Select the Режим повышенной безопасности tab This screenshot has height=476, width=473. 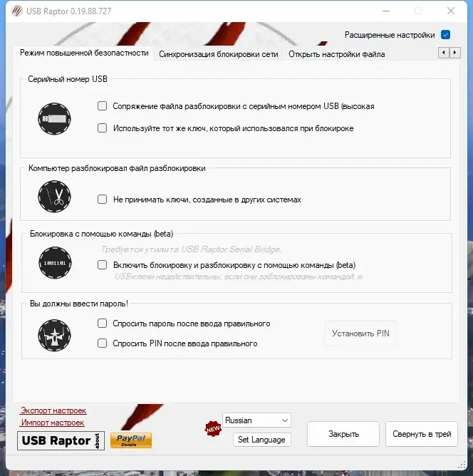[x=84, y=53]
